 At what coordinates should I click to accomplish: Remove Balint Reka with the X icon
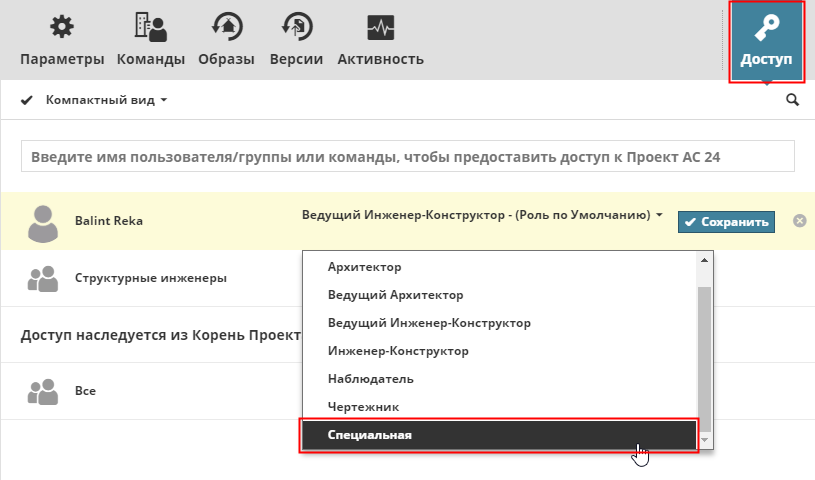click(x=799, y=221)
